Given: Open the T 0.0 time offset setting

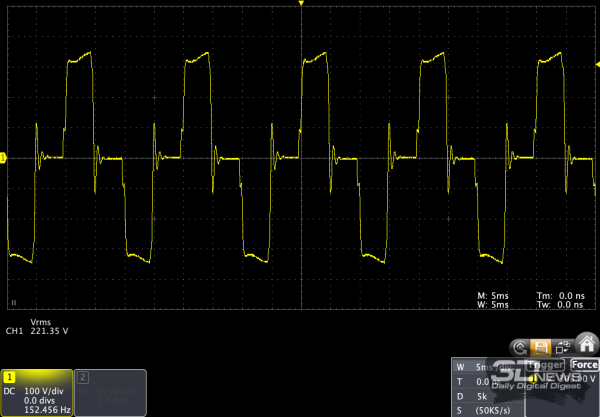Looking at the screenshot, I should point(490,381).
